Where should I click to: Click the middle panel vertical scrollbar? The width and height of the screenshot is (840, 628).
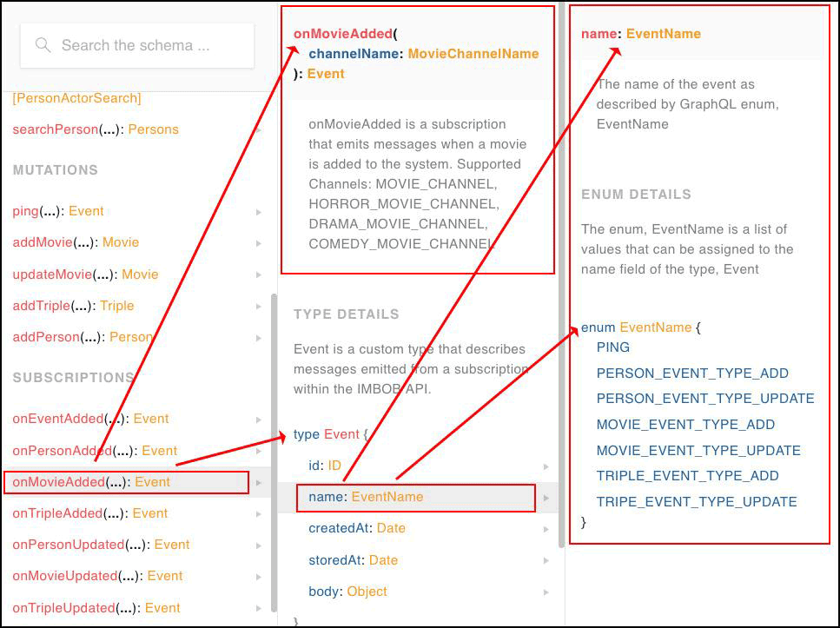pyautogui.click(x=561, y=274)
